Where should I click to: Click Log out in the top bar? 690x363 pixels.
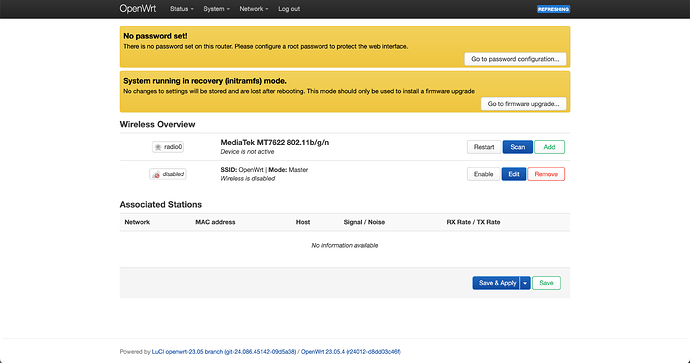[x=289, y=9]
